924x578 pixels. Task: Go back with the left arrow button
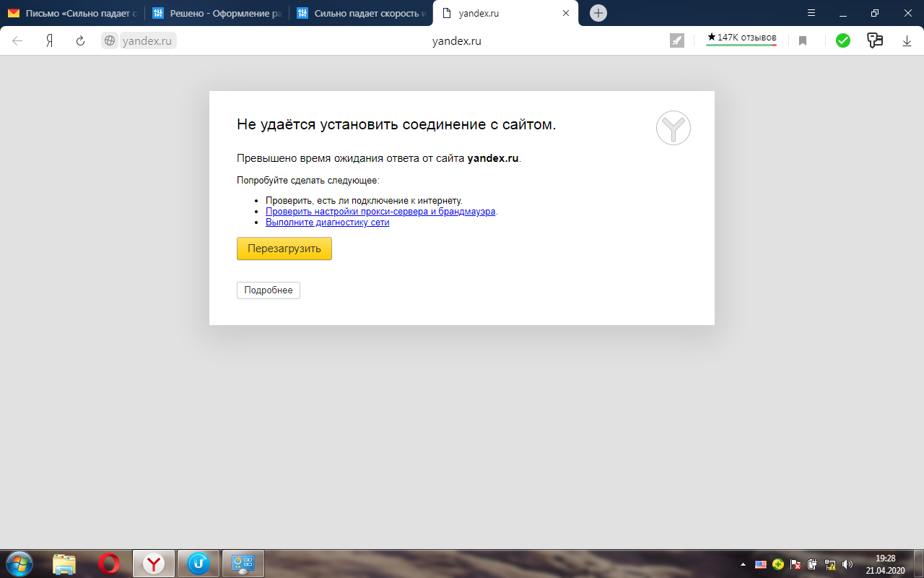[x=17, y=41]
